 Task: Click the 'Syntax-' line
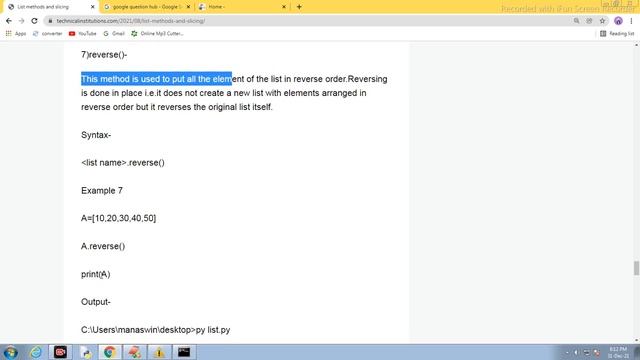(96, 135)
